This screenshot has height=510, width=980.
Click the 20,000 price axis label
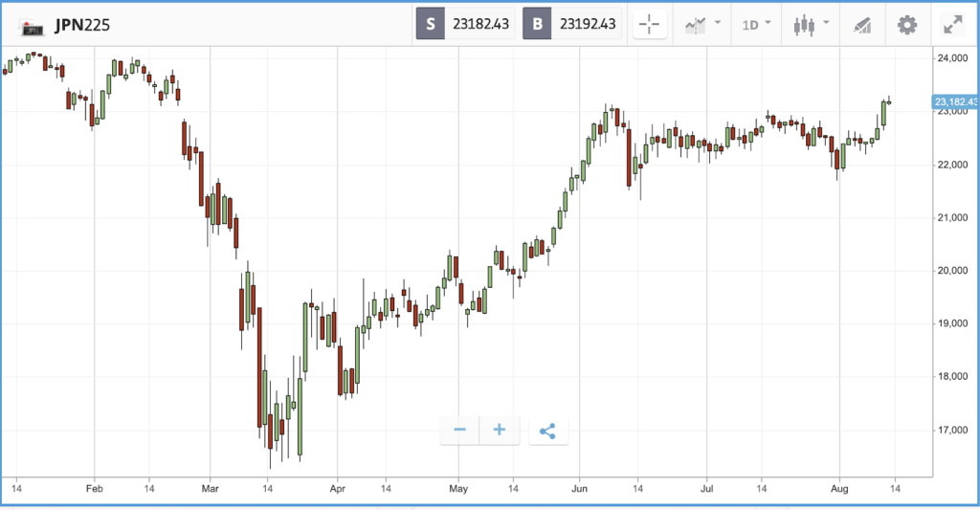tap(952, 271)
